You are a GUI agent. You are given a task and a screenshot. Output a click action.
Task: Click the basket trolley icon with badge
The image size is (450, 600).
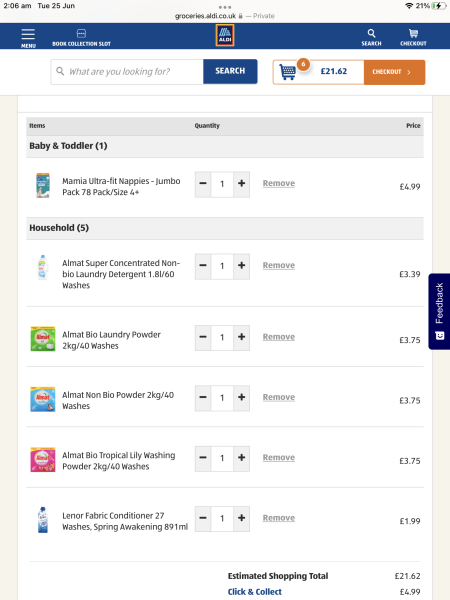click(x=287, y=72)
